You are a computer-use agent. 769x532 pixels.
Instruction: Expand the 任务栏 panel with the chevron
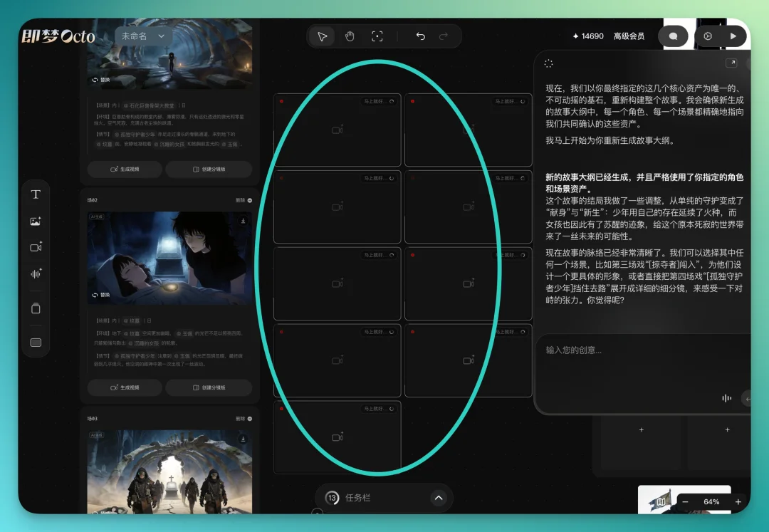pos(439,498)
